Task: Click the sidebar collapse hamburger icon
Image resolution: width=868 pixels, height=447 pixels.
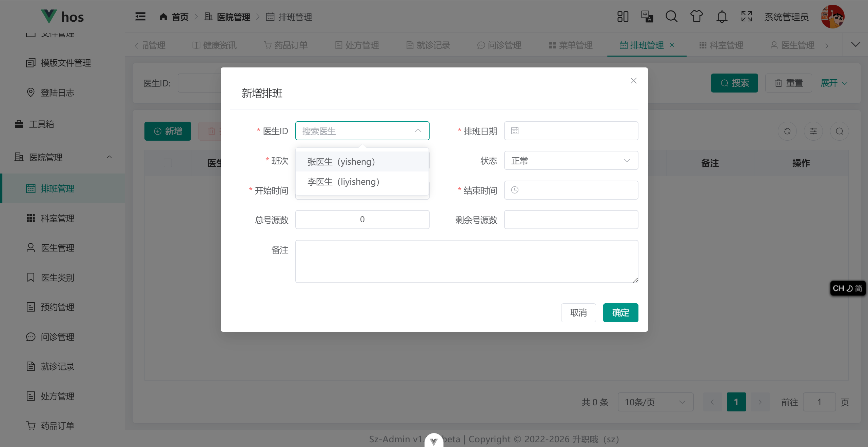Action: [140, 17]
